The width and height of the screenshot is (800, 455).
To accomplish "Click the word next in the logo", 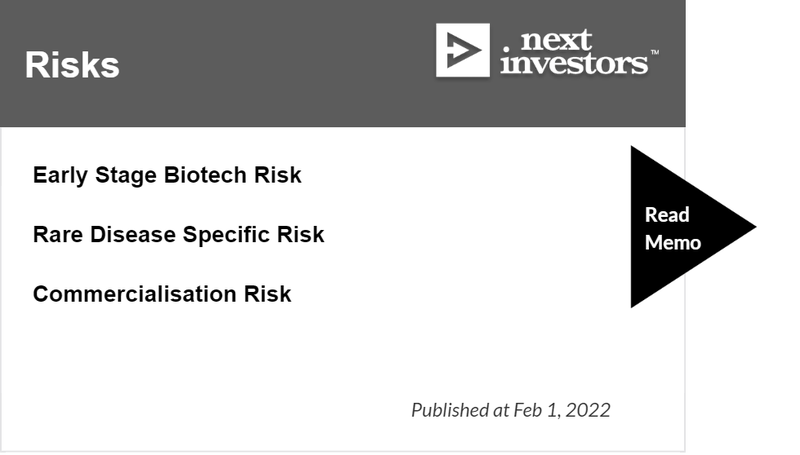I will [556, 40].
